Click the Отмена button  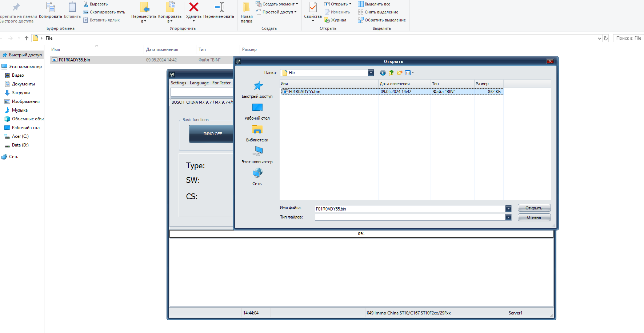(534, 217)
